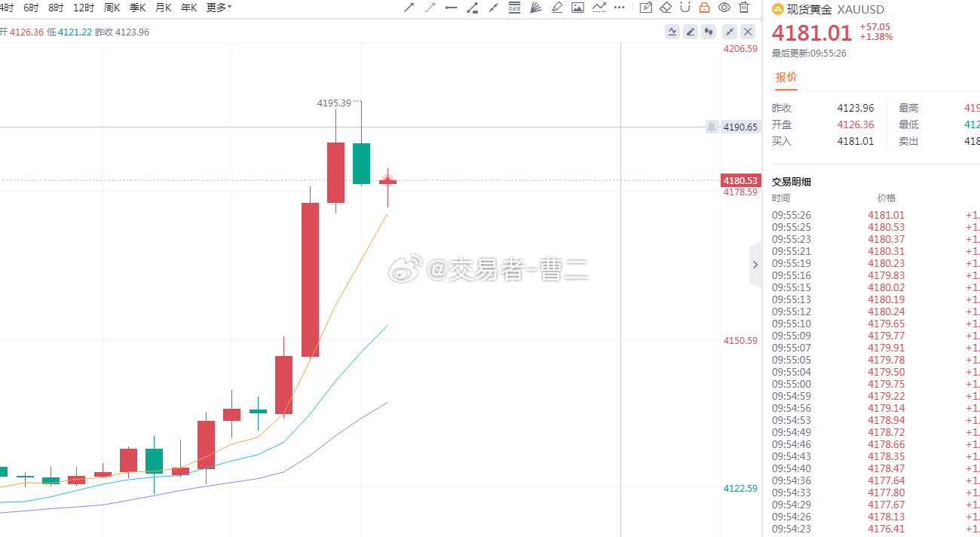Image resolution: width=980 pixels, height=537 pixels.
Task: Select the 09:55:16 trade row
Action: click(x=874, y=275)
